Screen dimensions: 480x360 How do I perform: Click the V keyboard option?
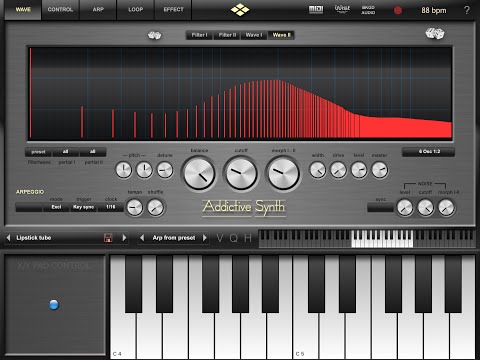(x=220, y=238)
